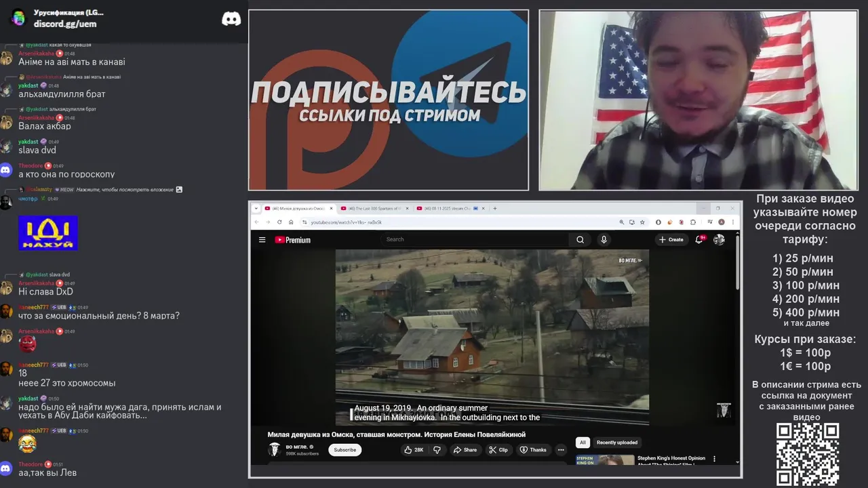This screenshot has width=868, height=488.
Task: Select the Recently uploaded filter chip
Action: pos(617,443)
